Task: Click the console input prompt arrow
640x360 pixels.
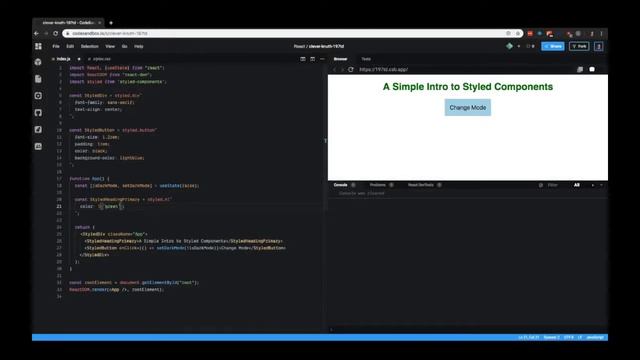Action: (x=331, y=329)
